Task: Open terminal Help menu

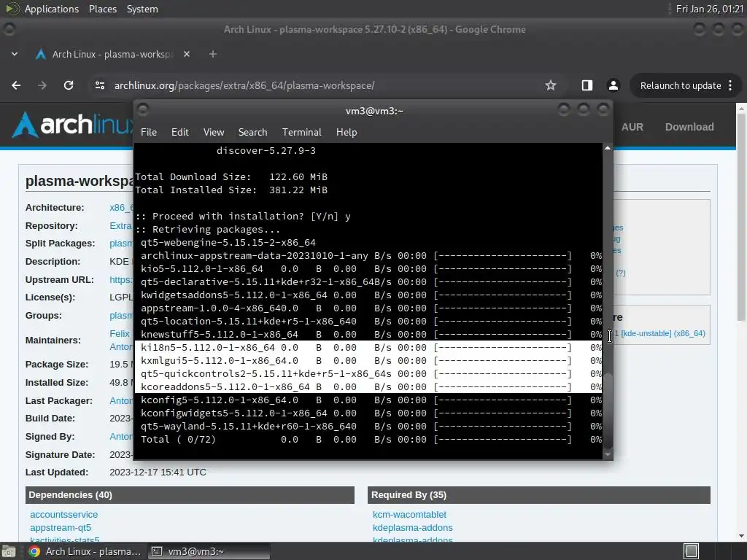Action: (x=347, y=132)
